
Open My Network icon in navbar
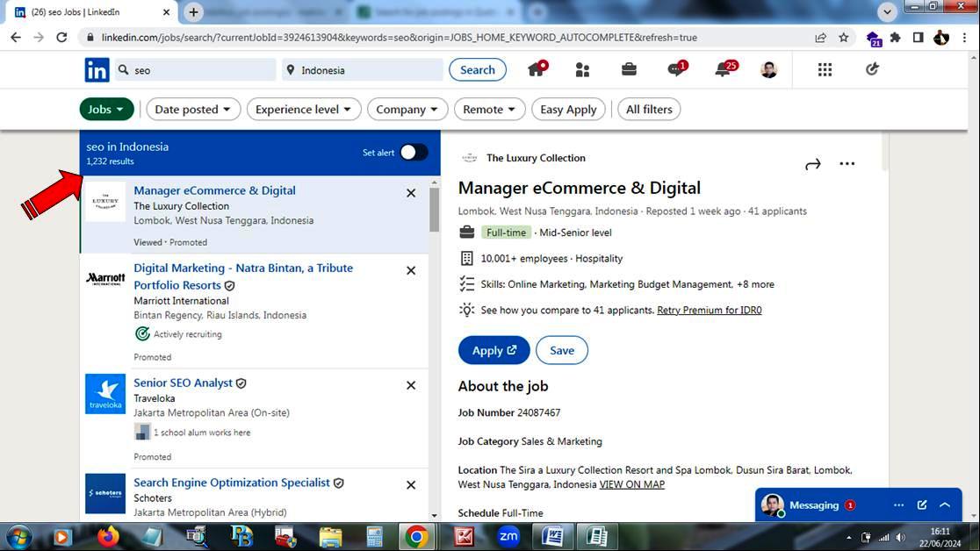[x=582, y=70]
